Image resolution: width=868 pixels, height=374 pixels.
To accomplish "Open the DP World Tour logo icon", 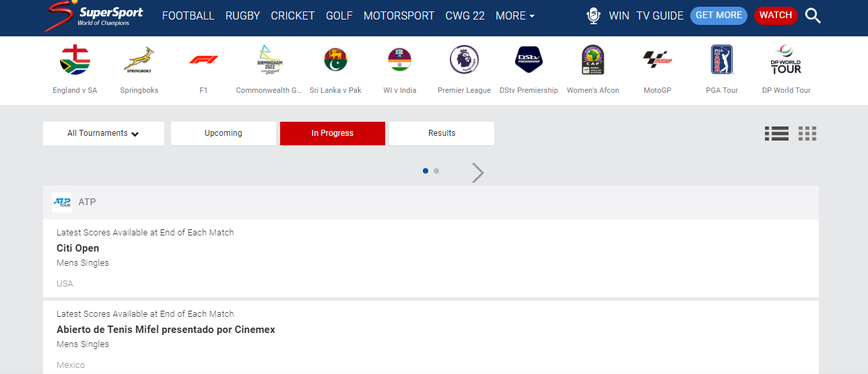I will (x=786, y=59).
